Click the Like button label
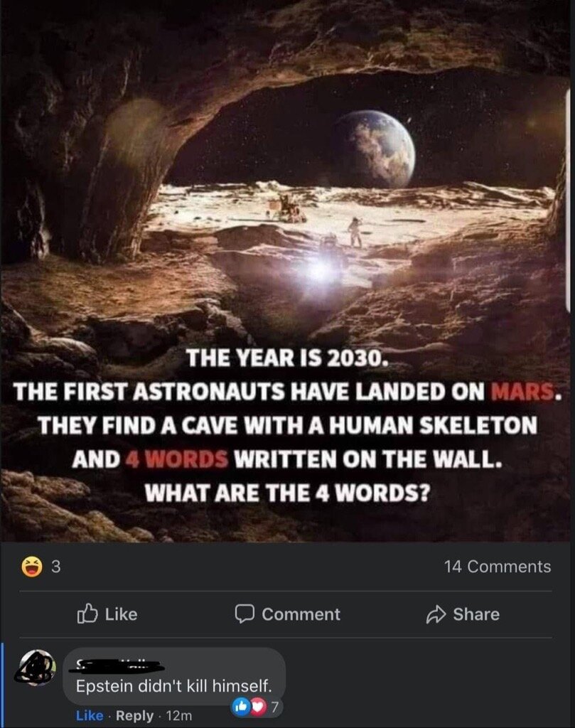Image resolution: width=575 pixels, height=728 pixels. pyautogui.click(x=121, y=614)
